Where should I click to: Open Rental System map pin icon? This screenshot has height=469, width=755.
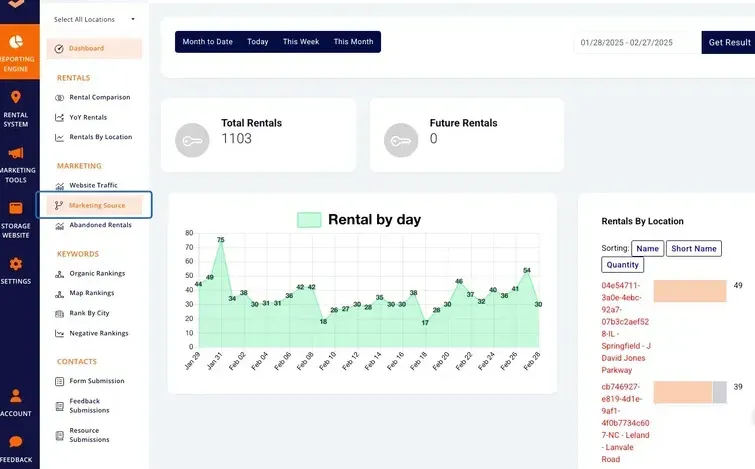[x=16, y=97]
